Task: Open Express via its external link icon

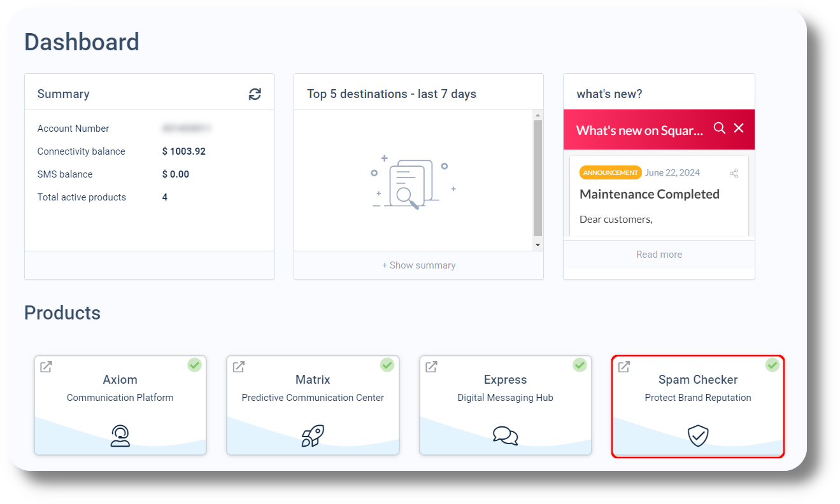Action: tap(432, 367)
